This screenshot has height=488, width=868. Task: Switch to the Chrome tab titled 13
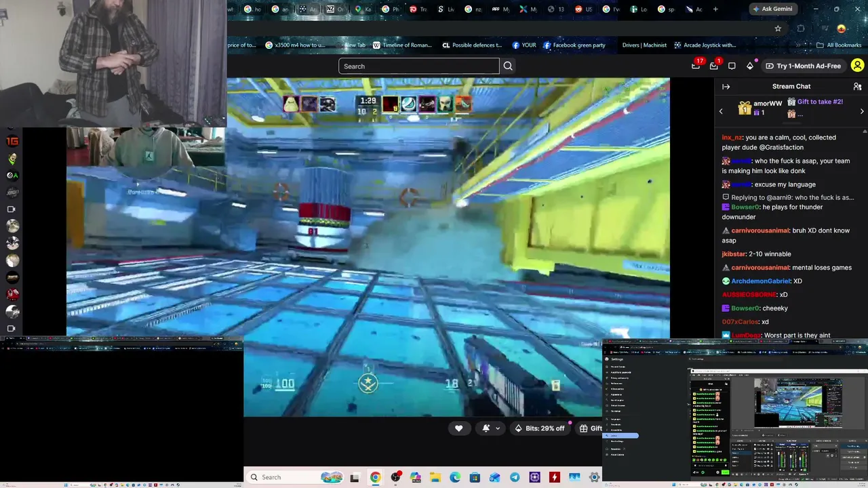point(556,9)
